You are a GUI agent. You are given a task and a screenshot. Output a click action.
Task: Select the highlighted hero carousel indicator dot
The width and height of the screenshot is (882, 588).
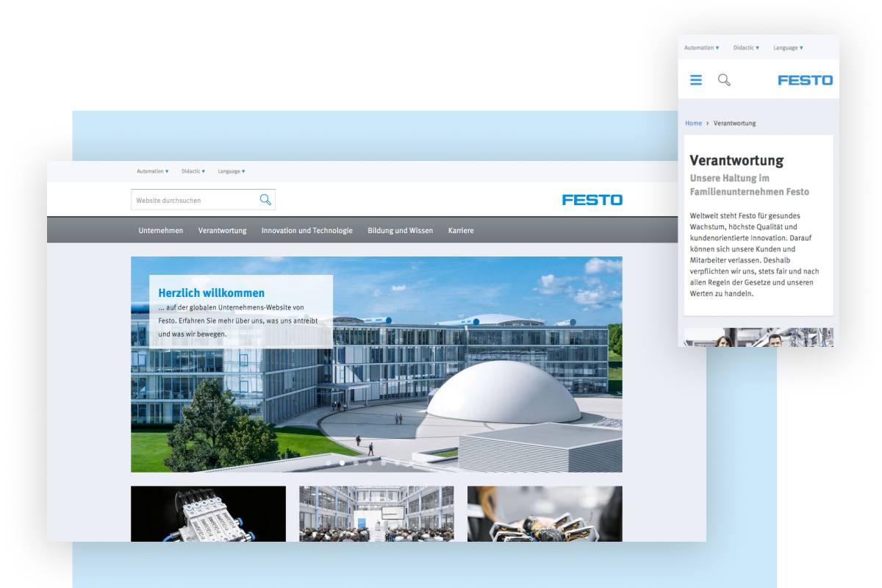(342, 463)
